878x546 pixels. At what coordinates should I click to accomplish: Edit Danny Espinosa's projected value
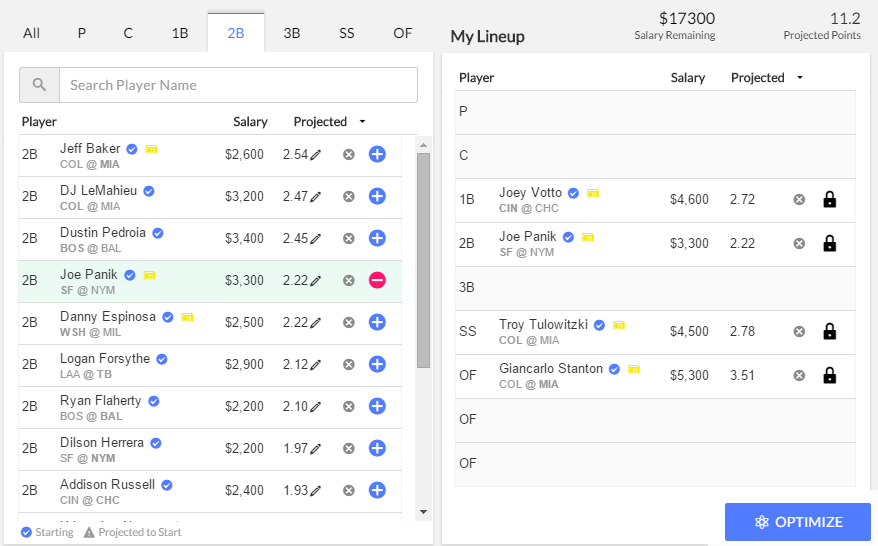(316, 323)
